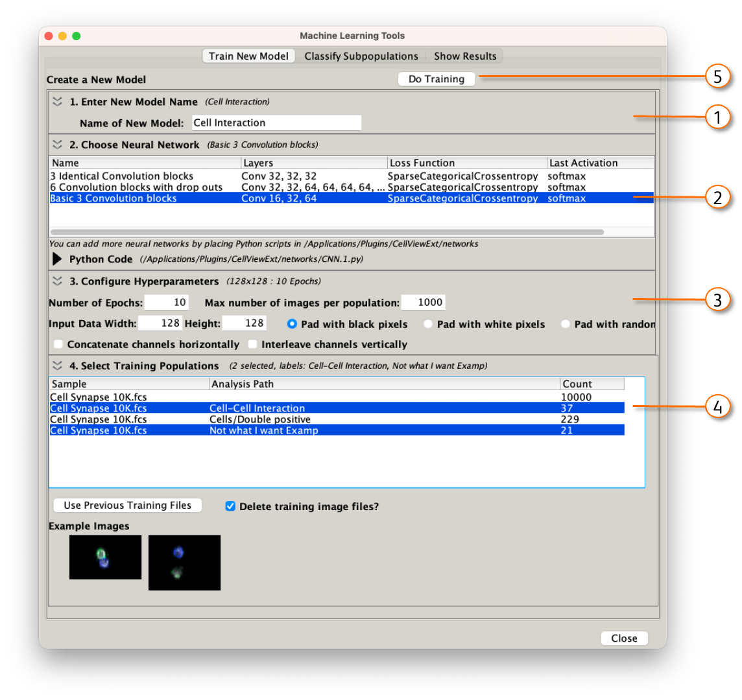Open the Show Results tab
Screen dimensions: 742x700
(x=465, y=56)
